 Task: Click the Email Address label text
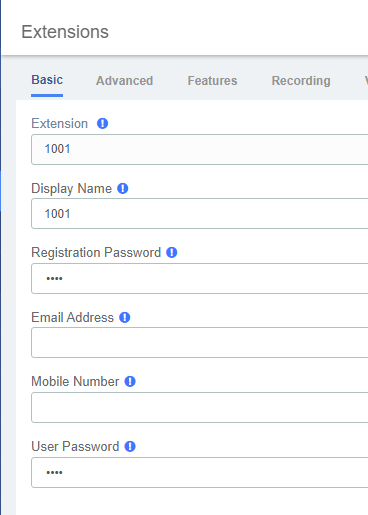coord(72,318)
